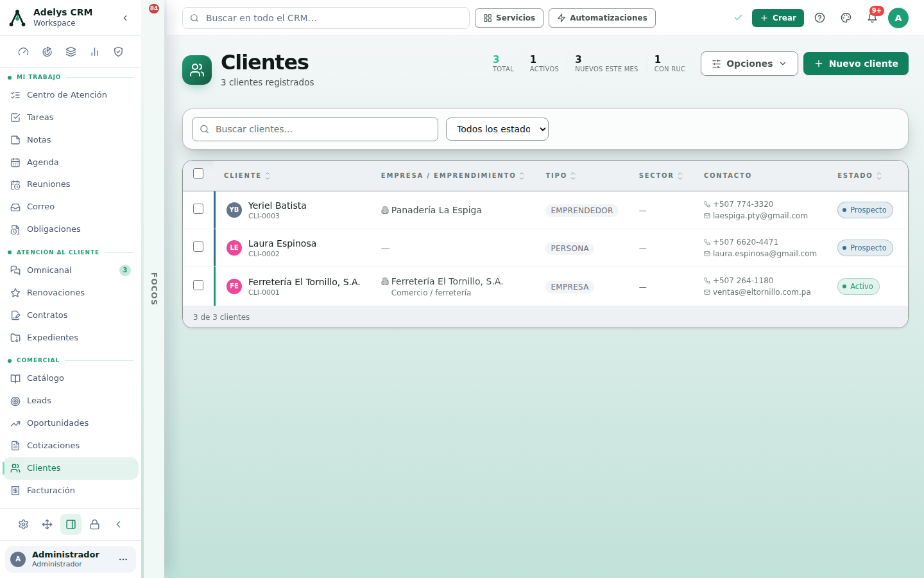924x578 pixels.
Task: Open Automatizaciones button in top bar
Action: [602, 18]
